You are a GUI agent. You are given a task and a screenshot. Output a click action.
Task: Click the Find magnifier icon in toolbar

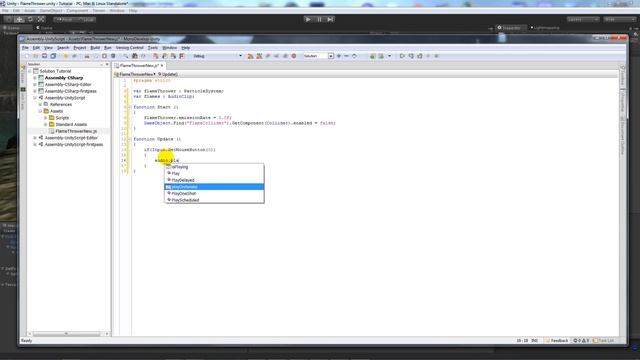pos(126,56)
